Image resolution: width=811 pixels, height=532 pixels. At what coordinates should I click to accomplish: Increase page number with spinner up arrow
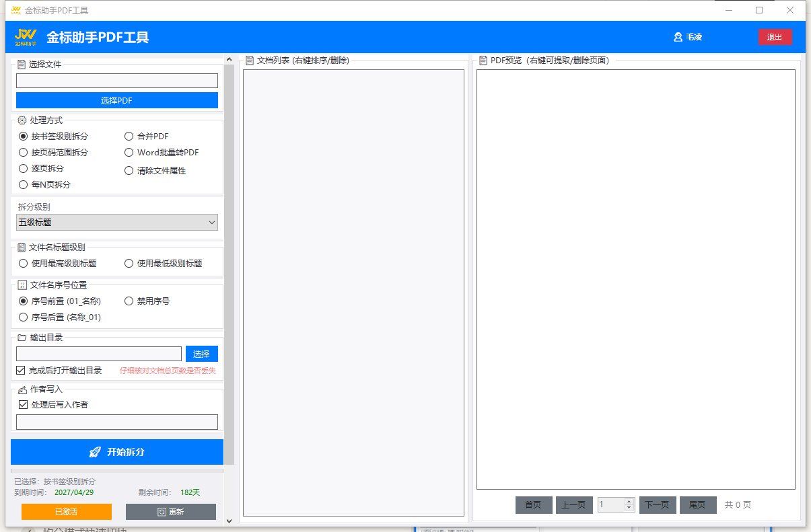point(629,501)
